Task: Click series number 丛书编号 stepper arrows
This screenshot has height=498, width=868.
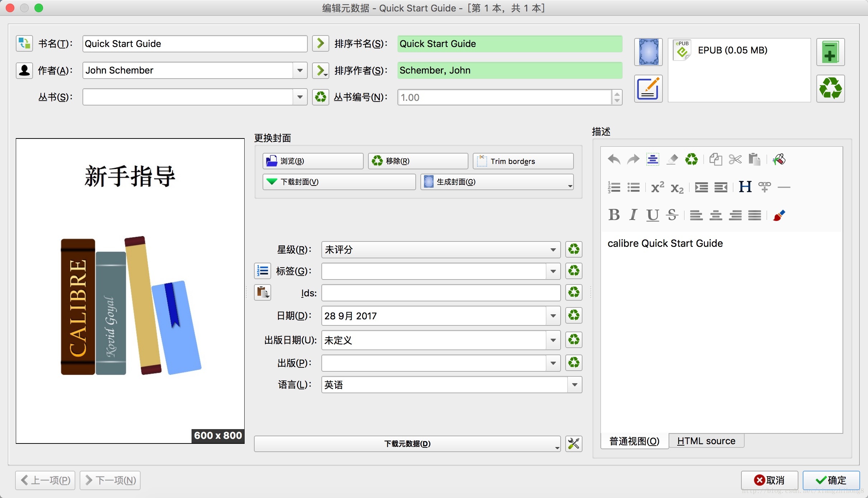Action: tap(617, 97)
